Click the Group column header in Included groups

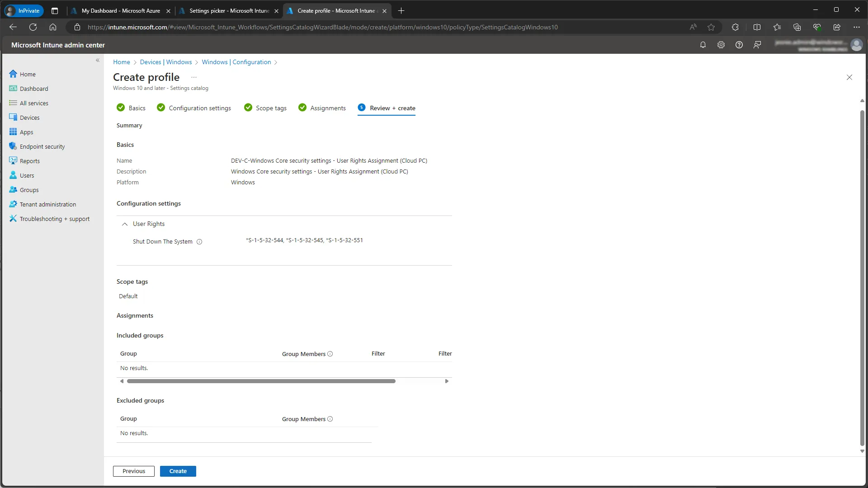pos(128,353)
